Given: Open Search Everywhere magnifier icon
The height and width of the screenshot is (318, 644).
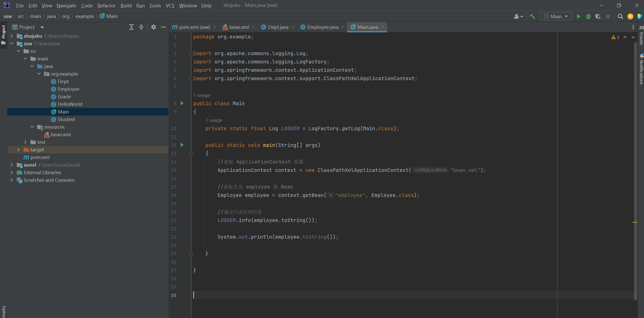Looking at the screenshot, I should click(620, 16).
